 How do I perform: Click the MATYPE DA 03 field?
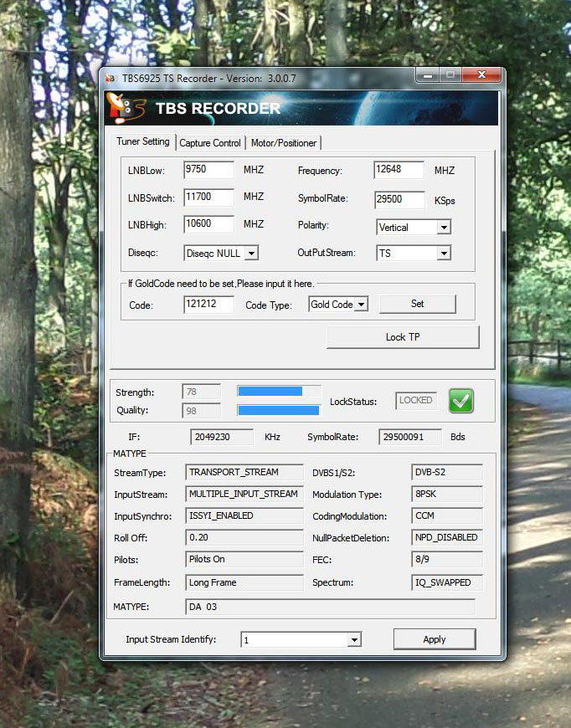click(x=331, y=607)
